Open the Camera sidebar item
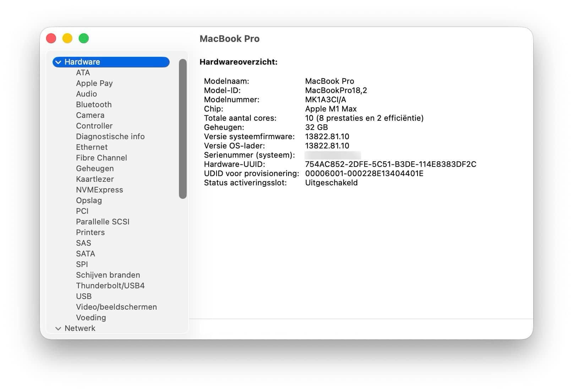The image size is (573, 392). coord(90,115)
